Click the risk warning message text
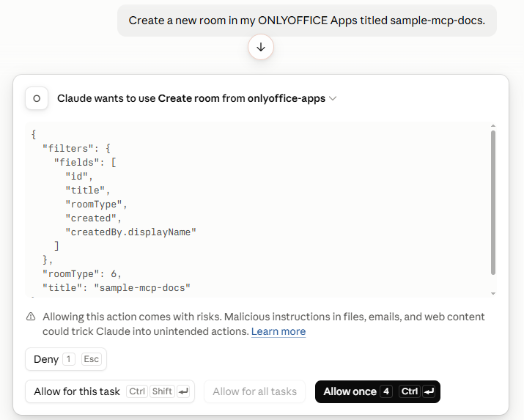Image resolution: width=524 pixels, height=420 pixels. pyautogui.click(x=263, y=324)
